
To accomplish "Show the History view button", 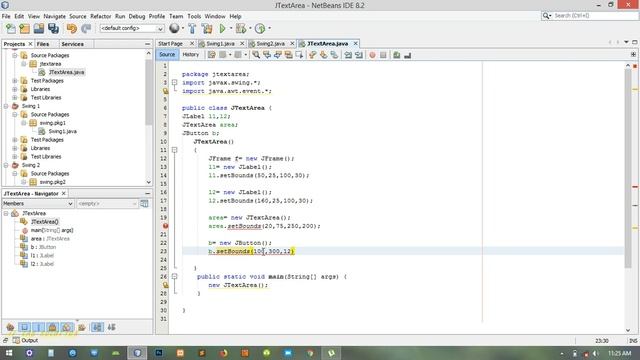I will pos(191,55).
